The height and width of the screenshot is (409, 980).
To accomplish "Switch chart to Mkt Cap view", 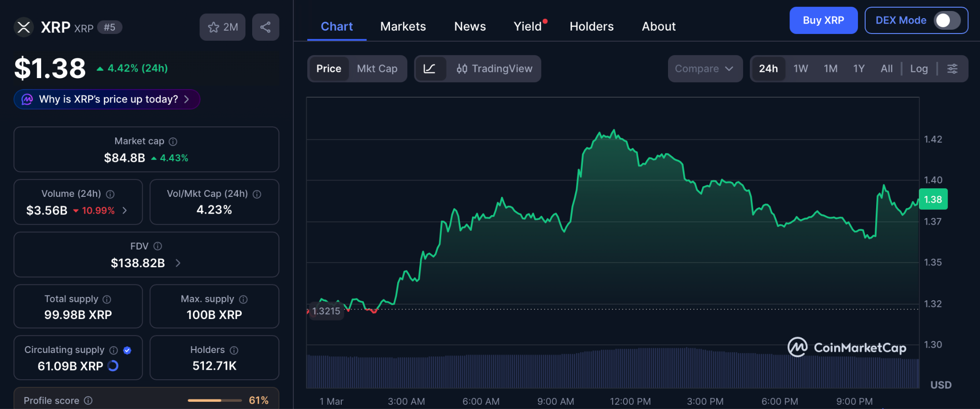I will (377, 69).
